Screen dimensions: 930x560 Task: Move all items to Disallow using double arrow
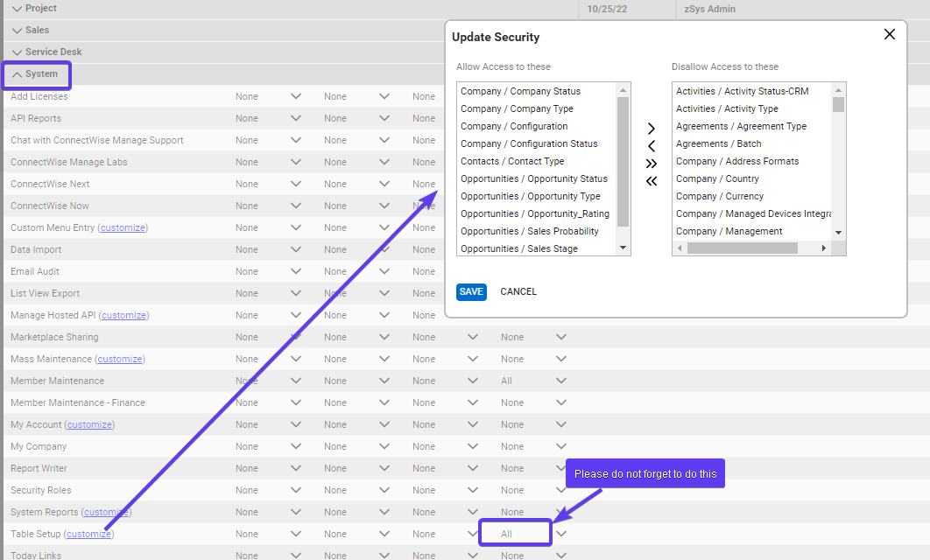click(651, 163)
